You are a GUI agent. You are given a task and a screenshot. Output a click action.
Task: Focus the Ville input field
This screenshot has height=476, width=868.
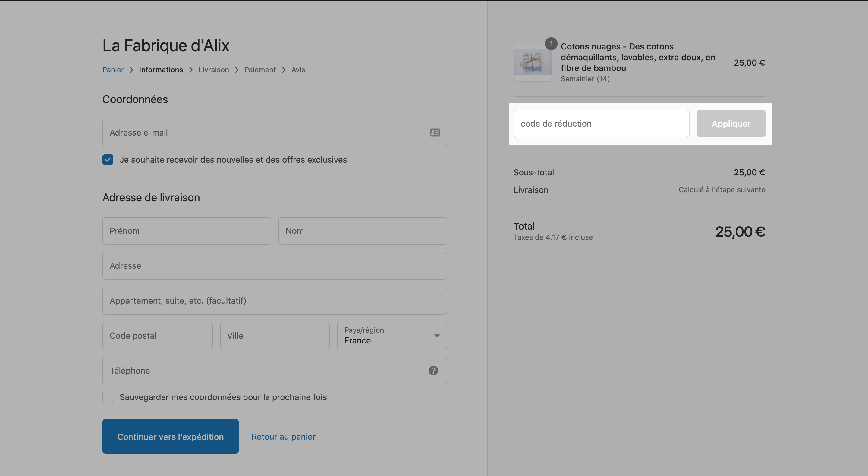coord(275,336)
